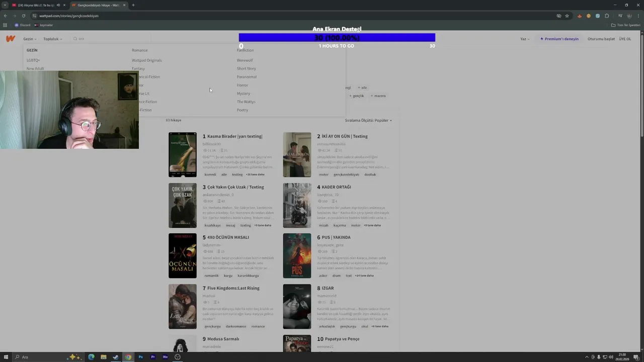The image size is (644, 362).
Task: Add the gençlik tag filter
Action: pos(357,96)
